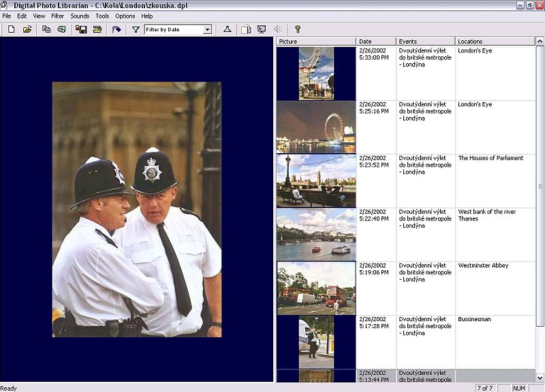
Task: Click the blue tag icon
Action: tap(116, 29)
